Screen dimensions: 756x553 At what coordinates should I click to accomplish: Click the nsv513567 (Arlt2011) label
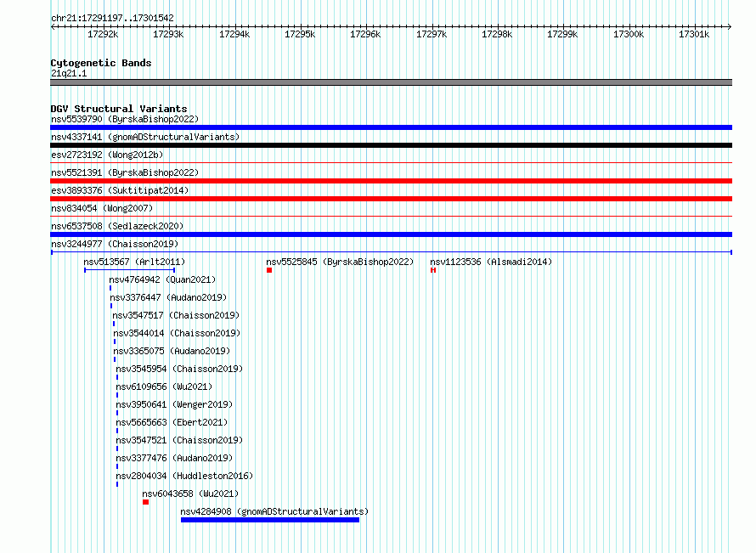(134, 262)
